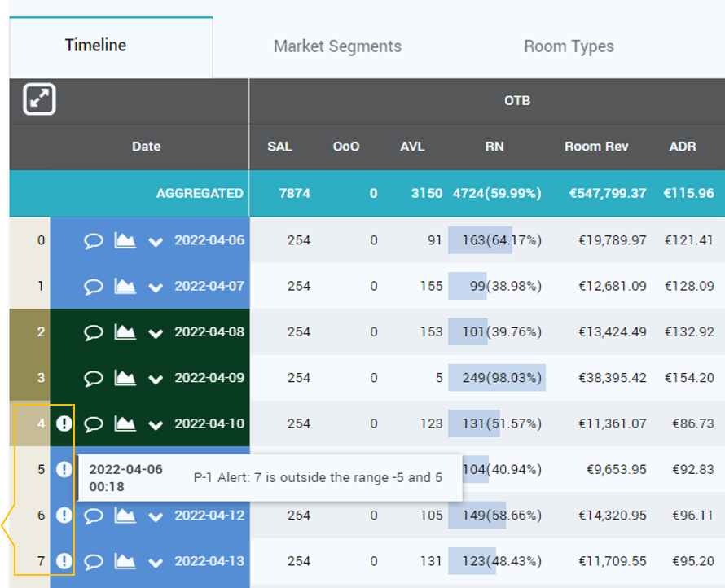Viewport: 725px width, 588px height.
Task: Open comment bubble for 2022-04-06
Action: point(93,241)
